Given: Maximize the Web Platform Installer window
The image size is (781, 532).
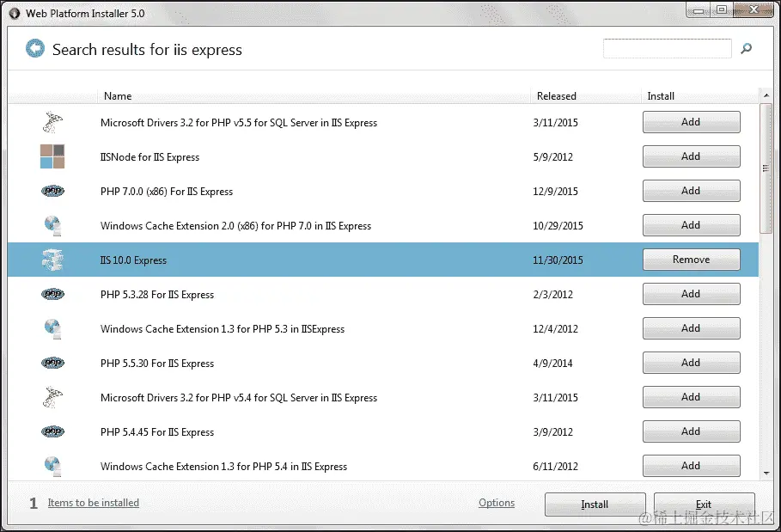Looking at the screenshot, I should click(x=721, y=10).
